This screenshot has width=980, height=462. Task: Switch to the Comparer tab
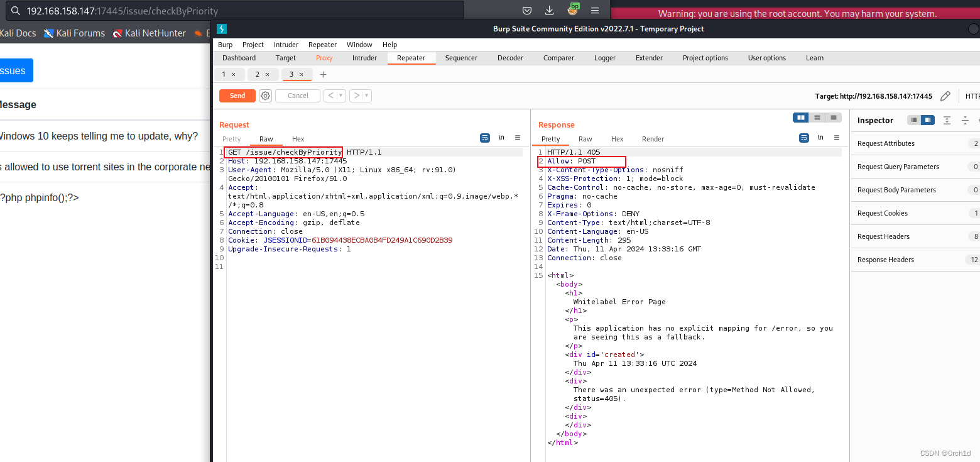558,58
